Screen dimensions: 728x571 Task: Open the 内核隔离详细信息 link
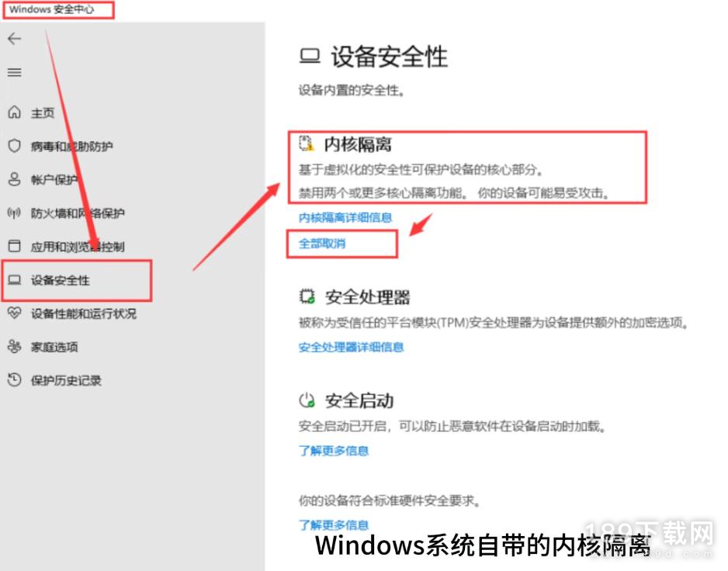345,217
